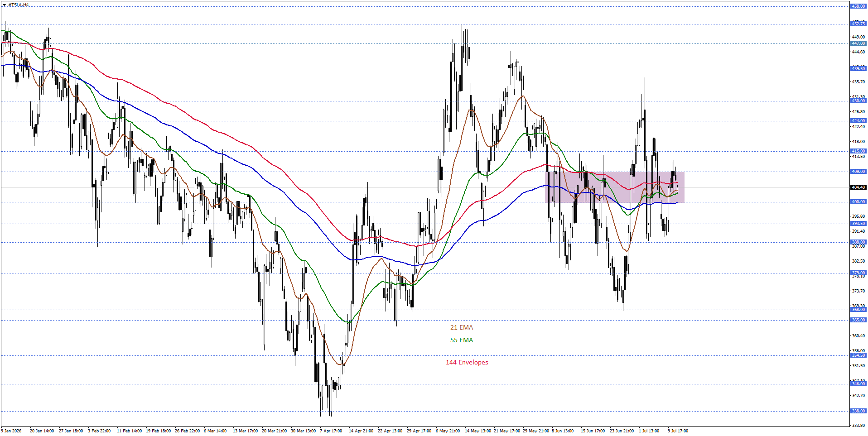Click the 430.00 horizontal level price tag
Screen dimensions: 868x436
[858, 101]
